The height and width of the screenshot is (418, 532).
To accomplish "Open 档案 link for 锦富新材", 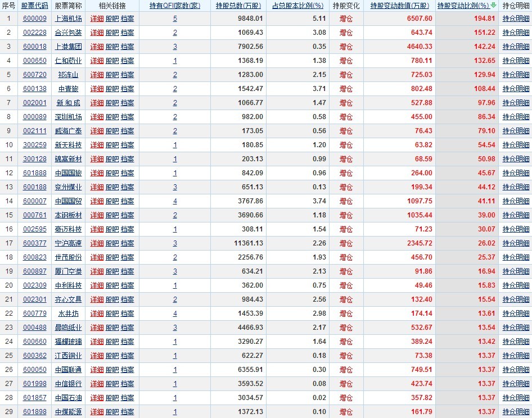I will (128, 159).
